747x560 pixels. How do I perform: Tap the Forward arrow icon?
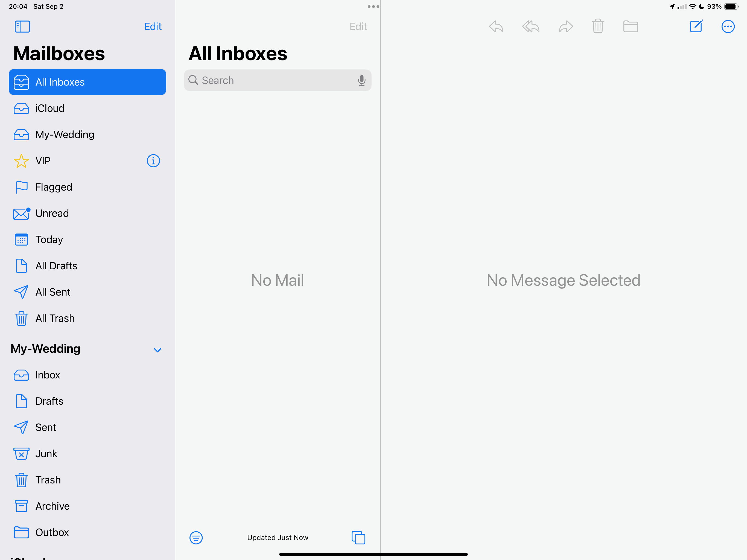tap(566, 26)
